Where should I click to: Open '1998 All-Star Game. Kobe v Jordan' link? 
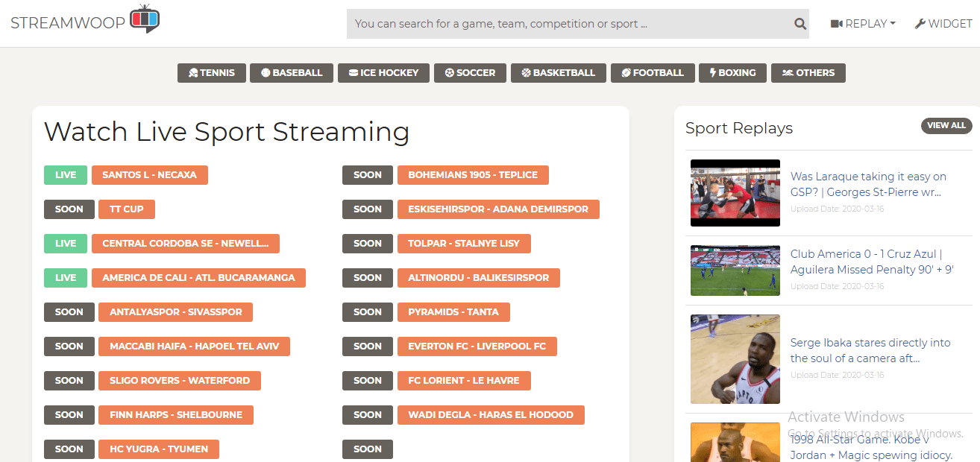coord(871,448)
